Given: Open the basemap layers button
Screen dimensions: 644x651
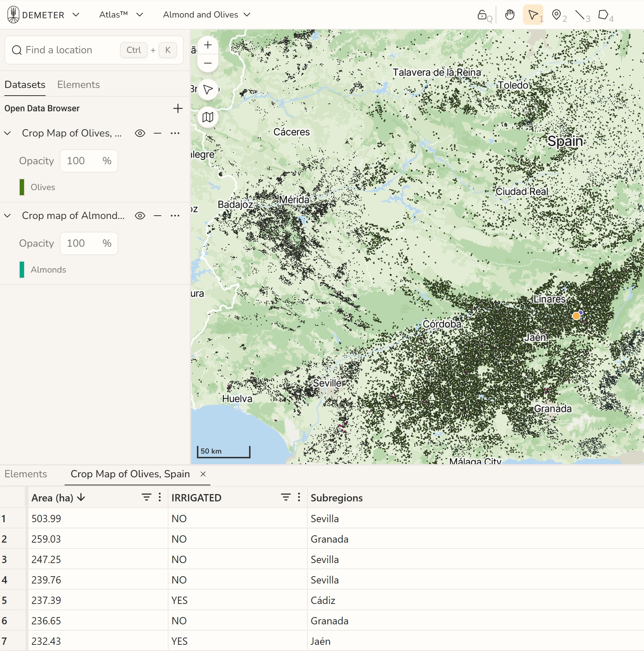Looking at the screenshot, I should (208, 118).
